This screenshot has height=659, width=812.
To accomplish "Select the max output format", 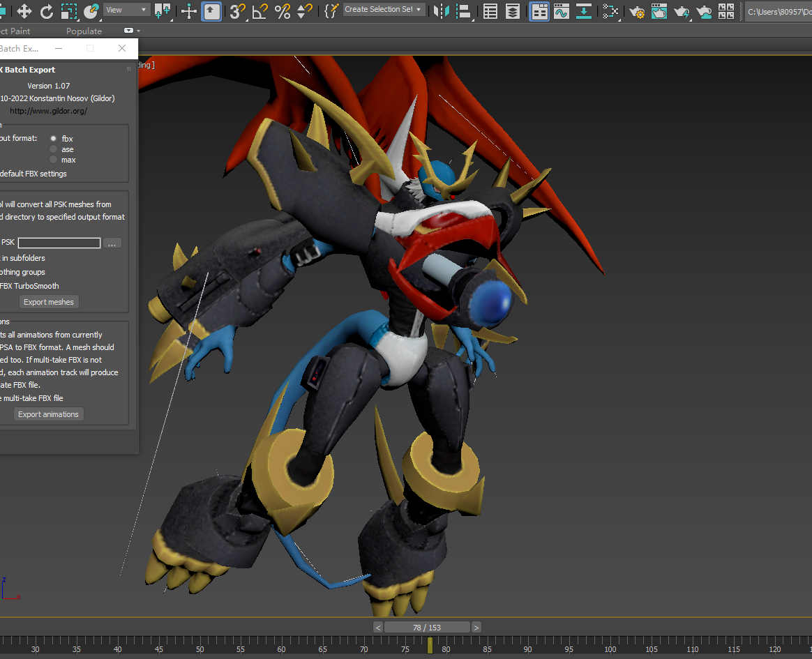I will pyautogui.click(x=53, y=160).
